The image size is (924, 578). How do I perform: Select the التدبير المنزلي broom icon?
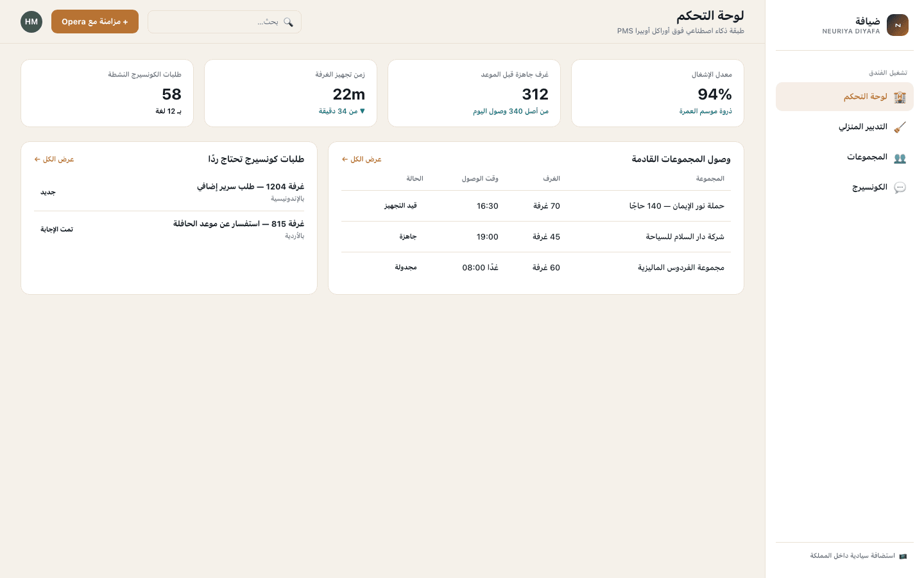click(900, 127)
